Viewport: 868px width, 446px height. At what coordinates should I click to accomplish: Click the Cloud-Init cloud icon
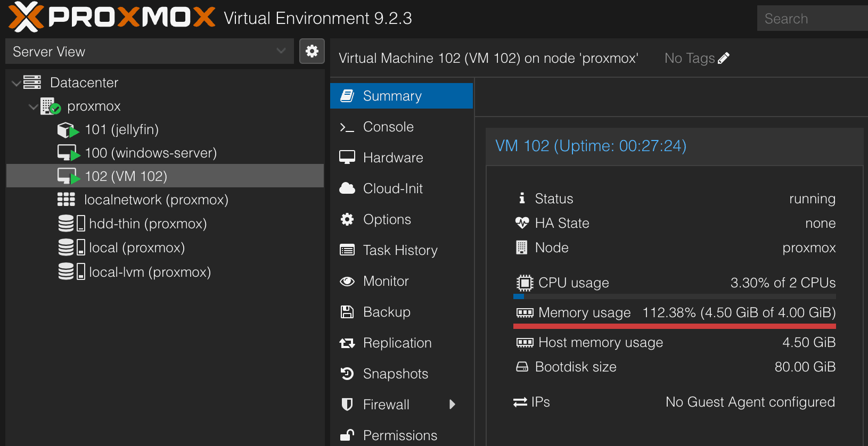coord(347,188)
